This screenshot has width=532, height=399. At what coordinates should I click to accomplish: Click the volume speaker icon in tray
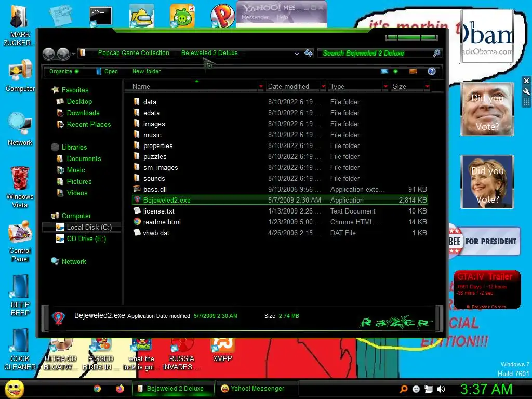tap(441, 389)
